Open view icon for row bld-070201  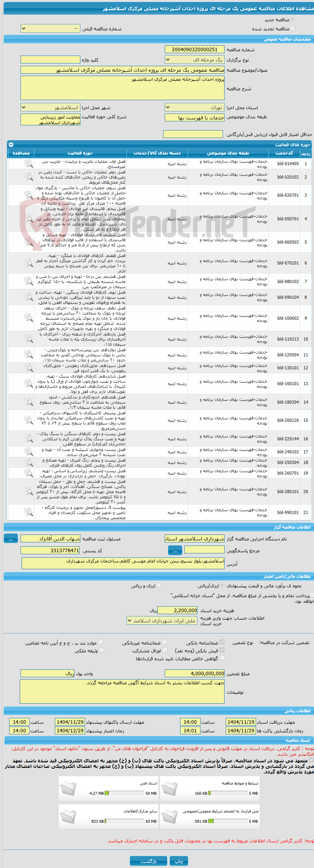[x=28, y=263]
